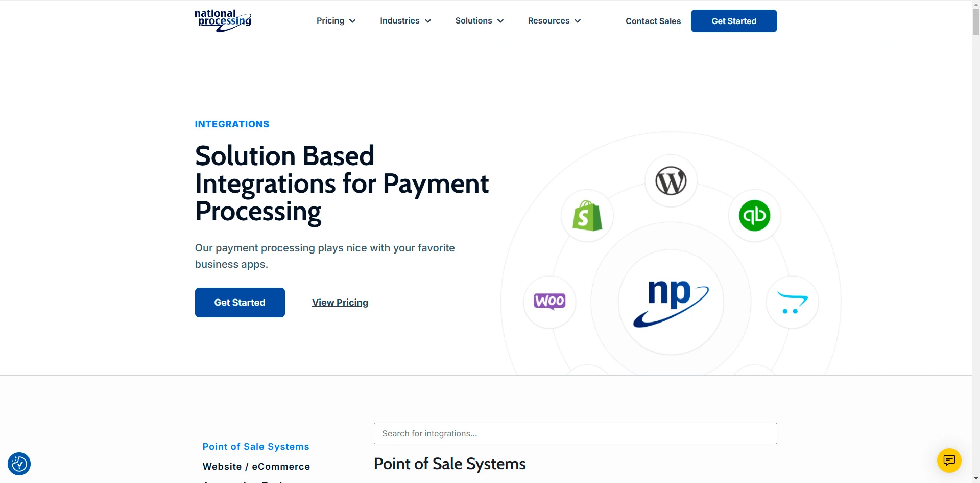Expand the Pricing menu chevron
The height and width of the screenshot is (483, 980).
(x=352, y=21)
